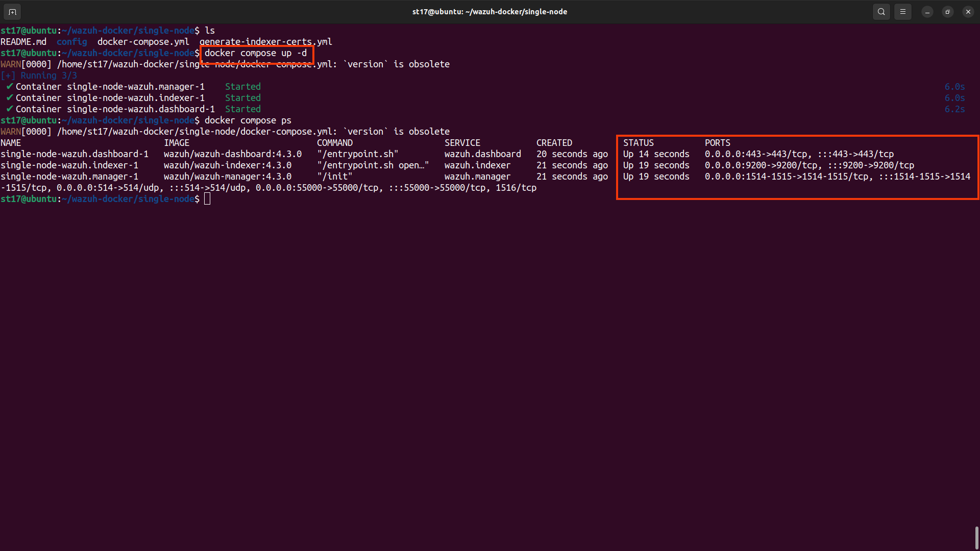Open a new terminal tab
This screenshot has width=980, height=551.
(x=12, y=11)
